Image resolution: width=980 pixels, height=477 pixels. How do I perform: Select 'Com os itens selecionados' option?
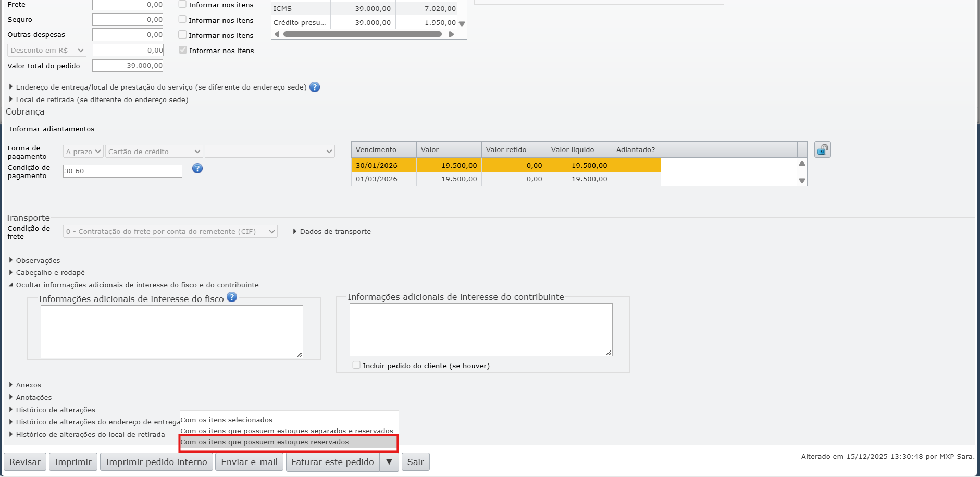click(x=289, y=420)
